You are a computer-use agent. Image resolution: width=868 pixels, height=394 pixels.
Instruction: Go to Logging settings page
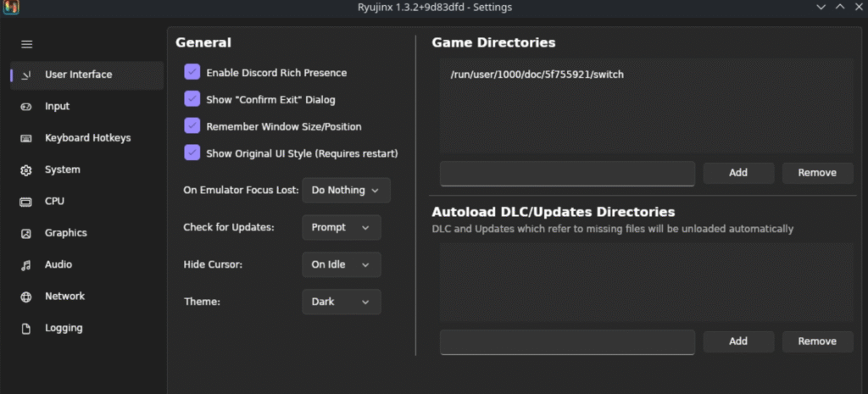click(x=87, y=328)
